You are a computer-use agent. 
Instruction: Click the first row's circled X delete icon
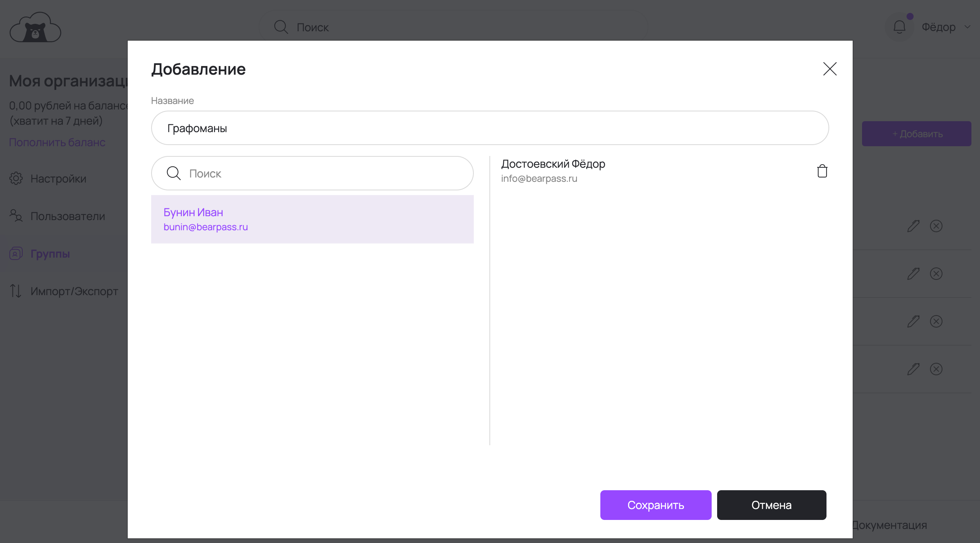tap(936, 226)
